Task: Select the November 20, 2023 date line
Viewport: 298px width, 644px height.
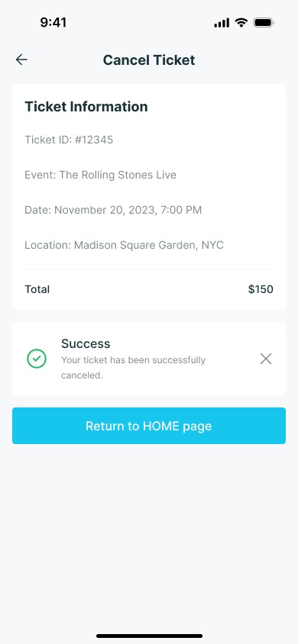Action: coord(113,211)
